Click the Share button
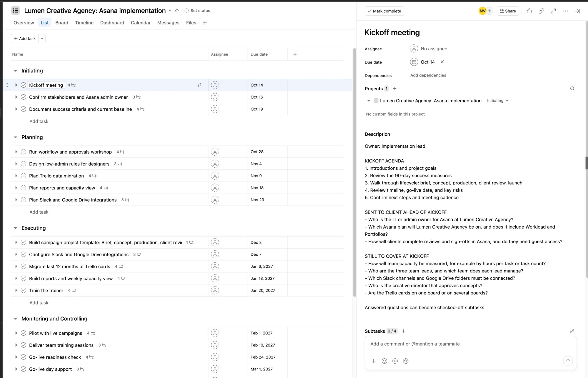The image size is (588, 378). 508,11
